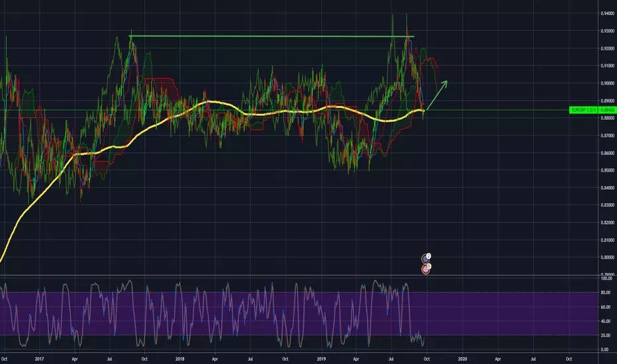Open the UK flag economic event marker
Image resolution: width=617 pixels, height=364 pixels.
(426, 269)
